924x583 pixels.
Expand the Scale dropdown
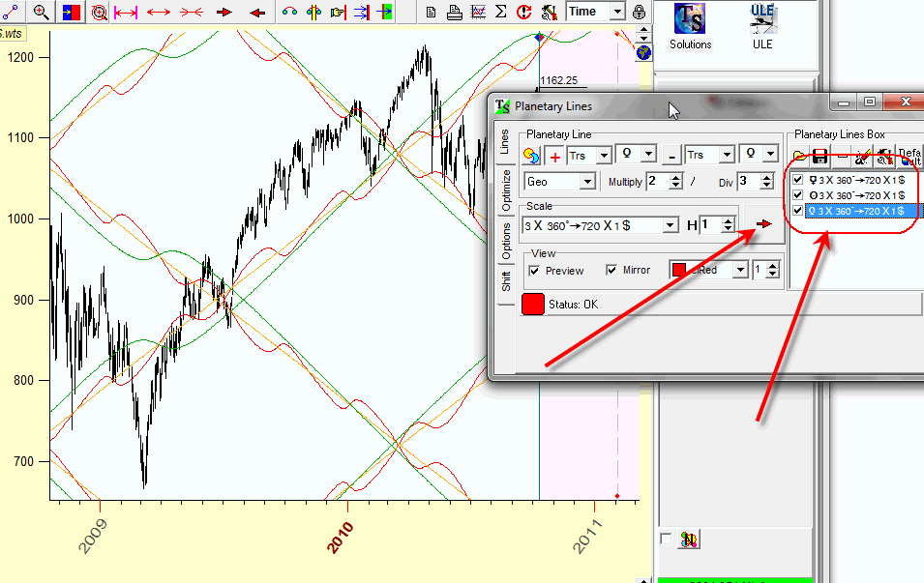[670, 225]
